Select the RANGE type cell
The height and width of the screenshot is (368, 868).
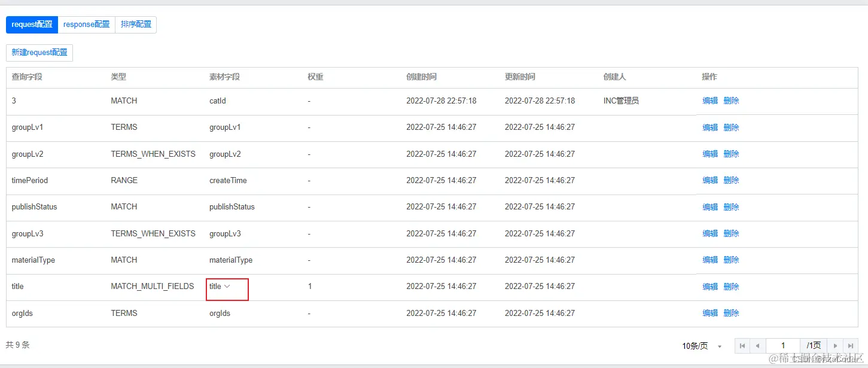pos(124,180)
